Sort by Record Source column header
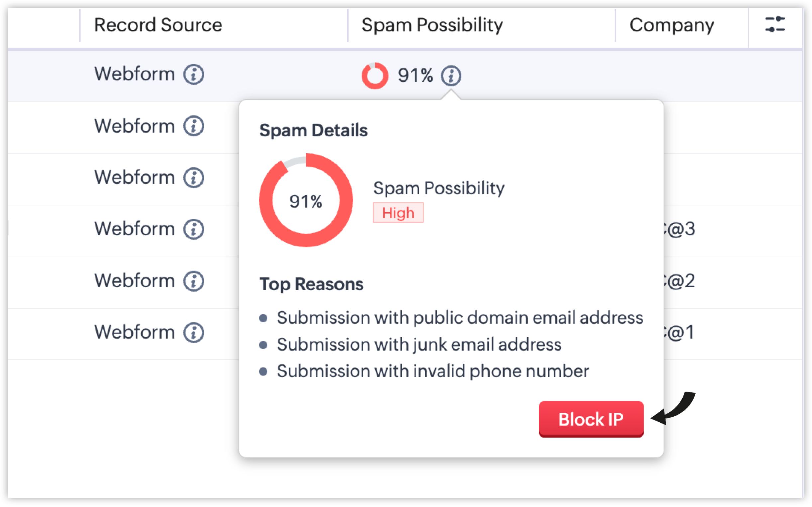Viewport: 812px width, 507px height. point(158,25)
